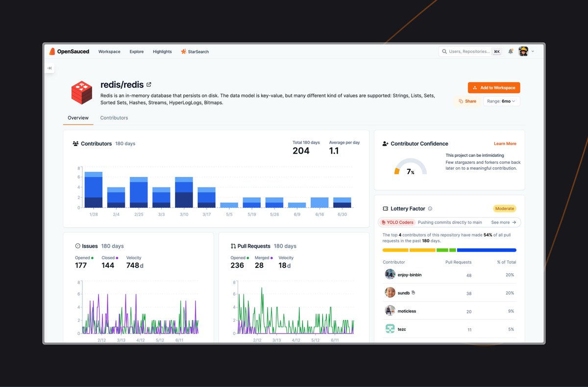Click the YOLO hand icon beside sundb

tap(413, 292)
